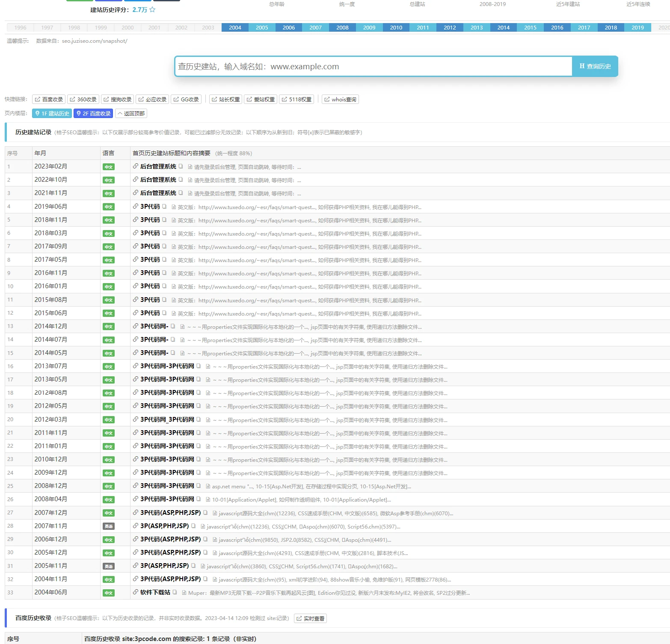
Task: Click 返回顶部 chevron button
Action: 131,113
